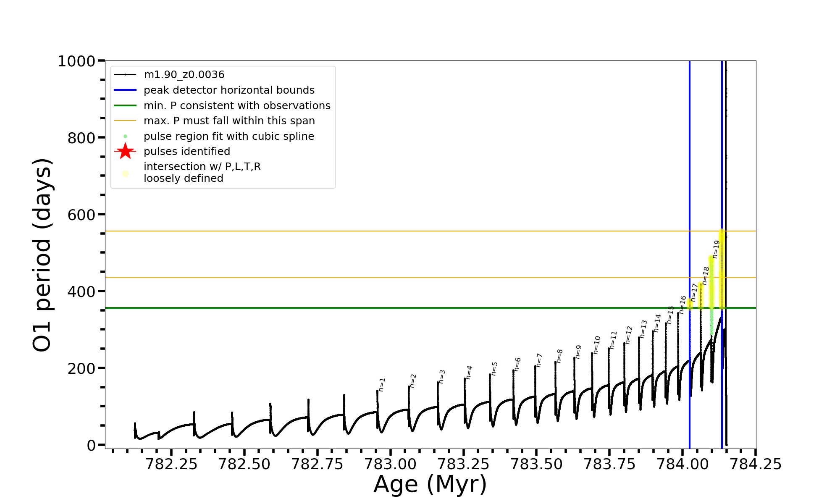Click the 783.00 x-axis tick label
Image resolution: width=840 pixels, height=504 pixels.
(391, 464)
